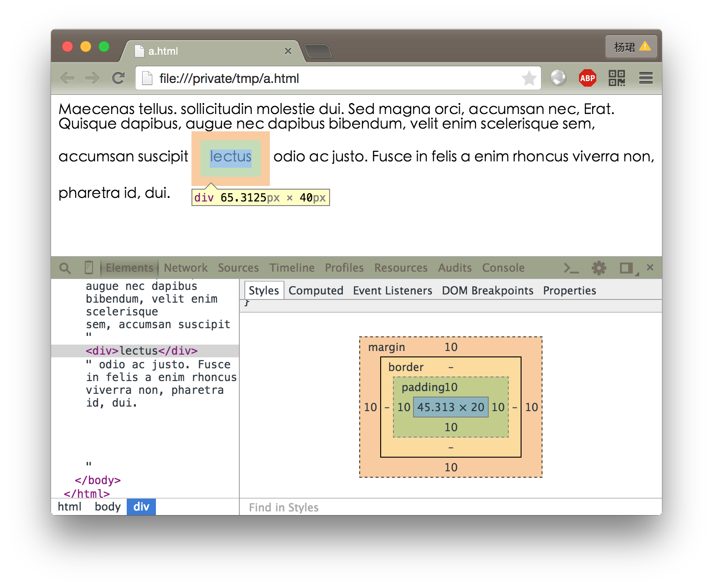Change DevTools dock side
Screen dimensions: 713x588
pos(627,268)
